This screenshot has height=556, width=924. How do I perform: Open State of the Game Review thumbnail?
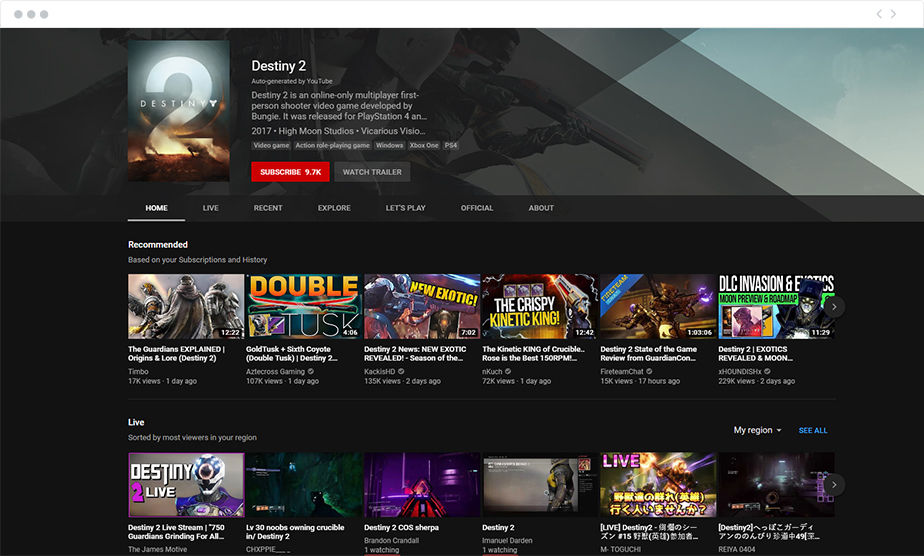[x=658, y=306]
